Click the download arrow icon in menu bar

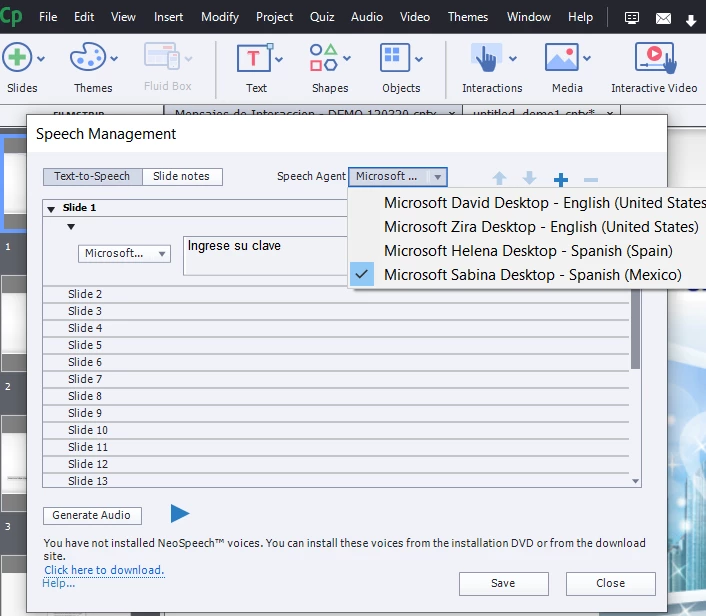tap(691, 20)
